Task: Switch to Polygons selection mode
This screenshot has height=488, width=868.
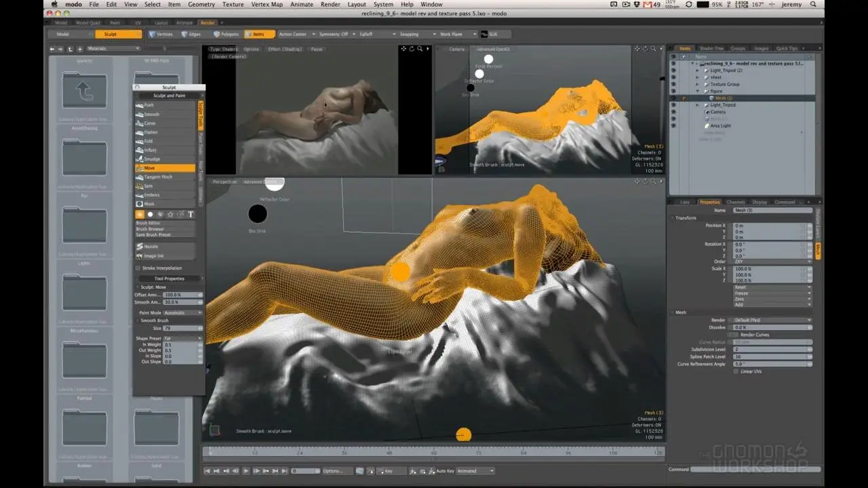Action: (226, 34)
